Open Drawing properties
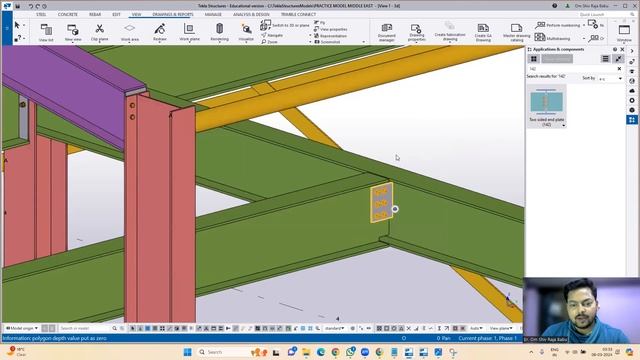Image resolution: width=640 pixels, height=360 pixels. click(417, 32)
